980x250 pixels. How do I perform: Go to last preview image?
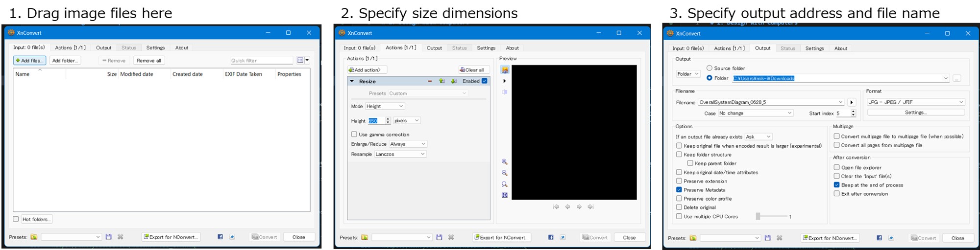pos(591,207)
